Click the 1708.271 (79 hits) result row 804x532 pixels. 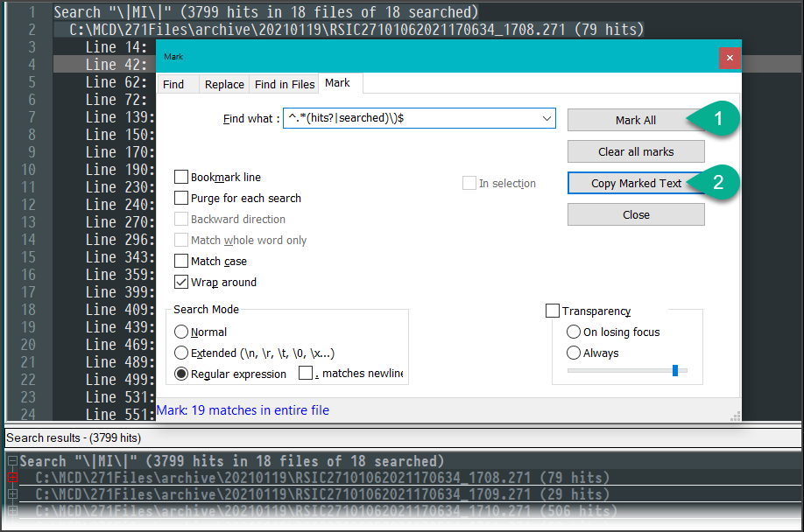point(322,478)
